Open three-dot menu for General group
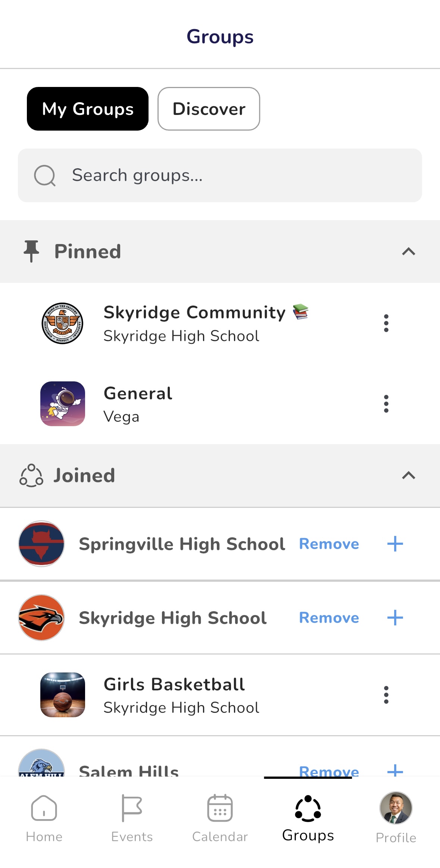Image resolution: width=440 pixels, height=868 pixels. pyautogui.click(x=386, y=404)
